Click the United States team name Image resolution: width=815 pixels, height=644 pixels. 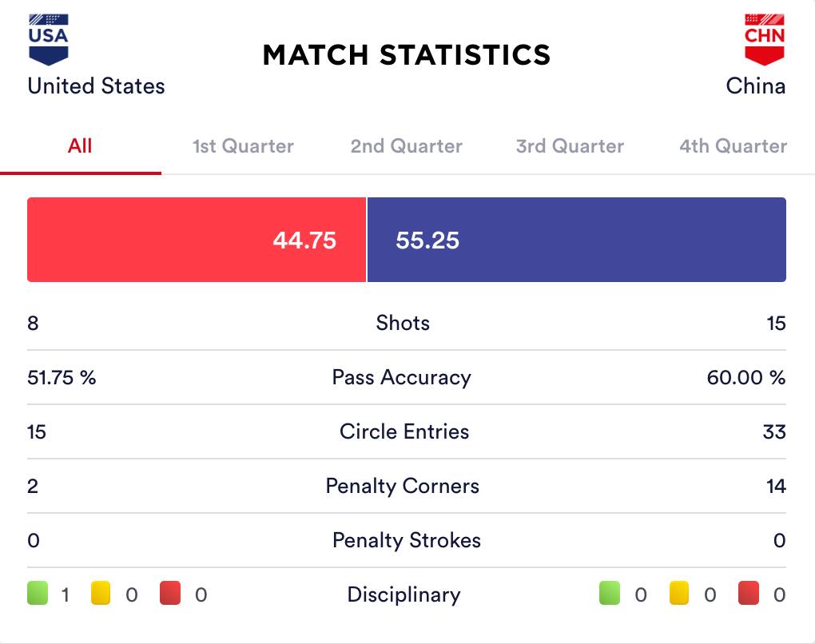click(x=96, y=86)
